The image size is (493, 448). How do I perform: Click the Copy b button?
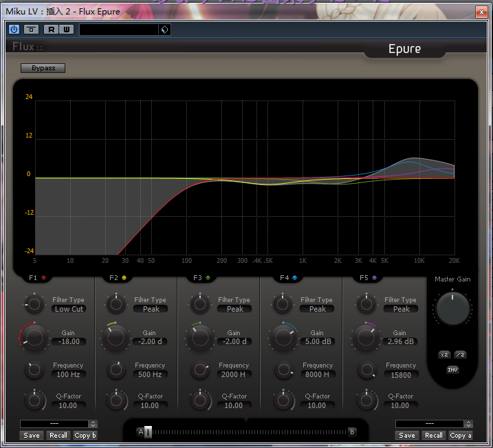coord(85,436)
